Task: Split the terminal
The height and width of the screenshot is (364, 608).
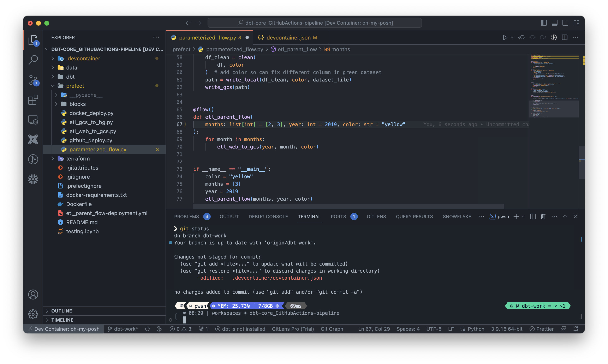Action: coord(533,216)
